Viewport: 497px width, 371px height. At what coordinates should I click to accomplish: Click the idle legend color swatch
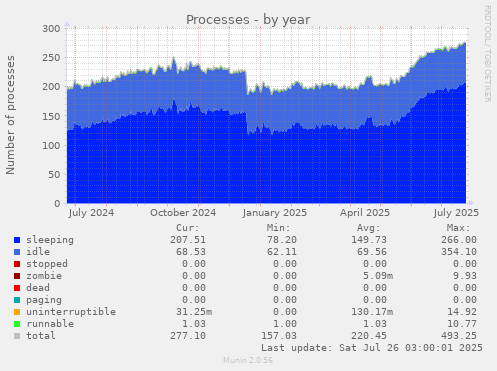pos(17,252)
